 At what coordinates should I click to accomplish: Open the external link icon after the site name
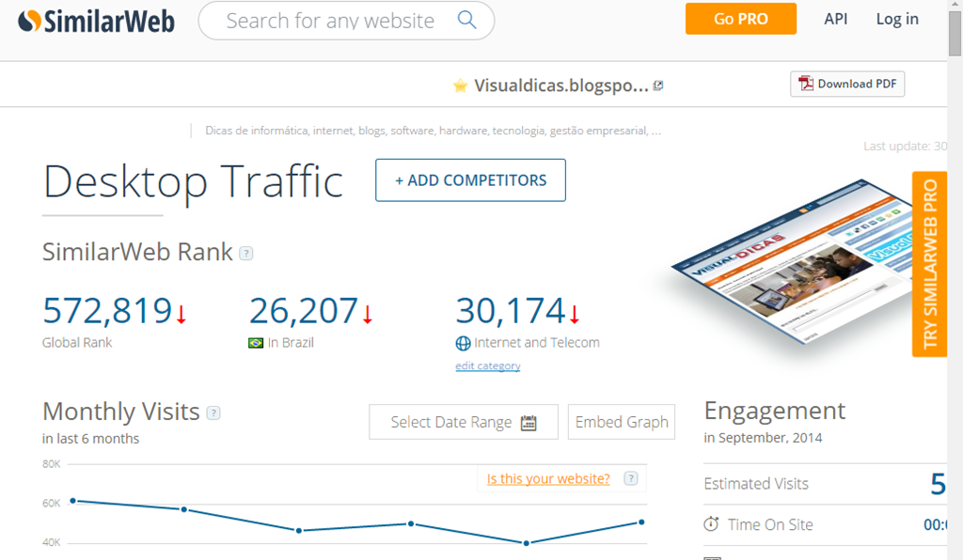click(658, 86)
